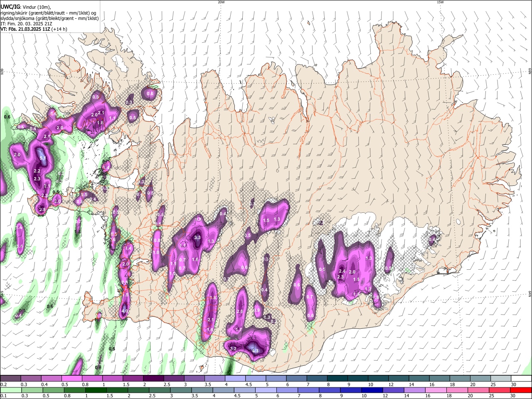Click the 4.3 precipitation value on the south coast
This screenshot has height=399, width=532.
coord(255,351)
